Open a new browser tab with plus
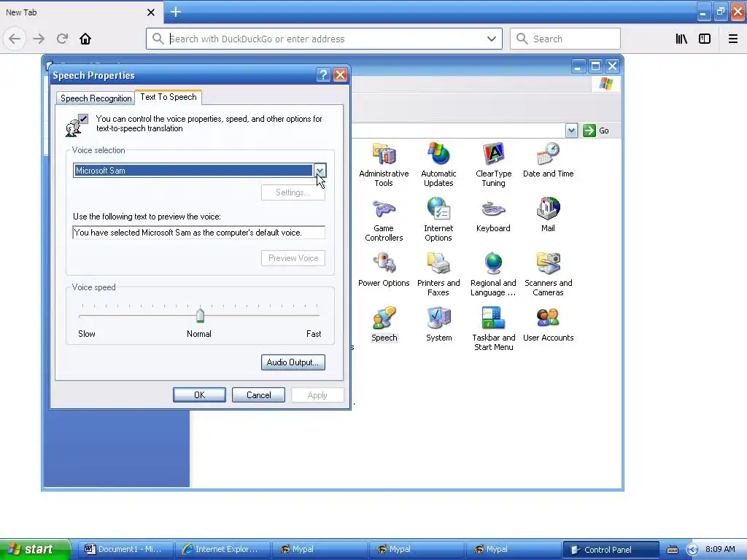Viewport: 747px width, 560px height. (x=176, y=12)
